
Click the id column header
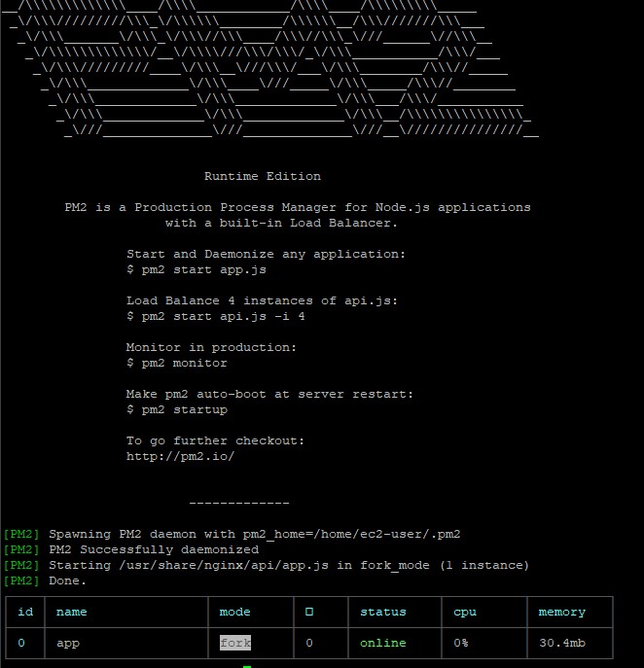(25, 612)
